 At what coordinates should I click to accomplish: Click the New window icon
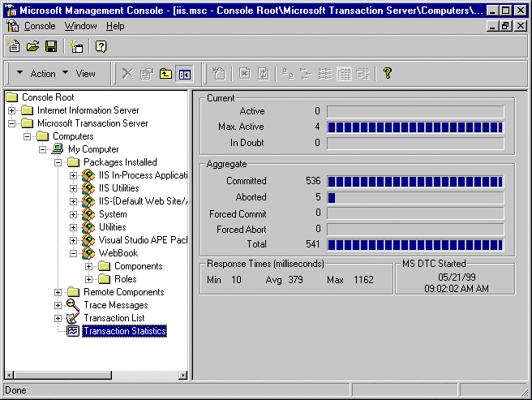pos(76,46)
